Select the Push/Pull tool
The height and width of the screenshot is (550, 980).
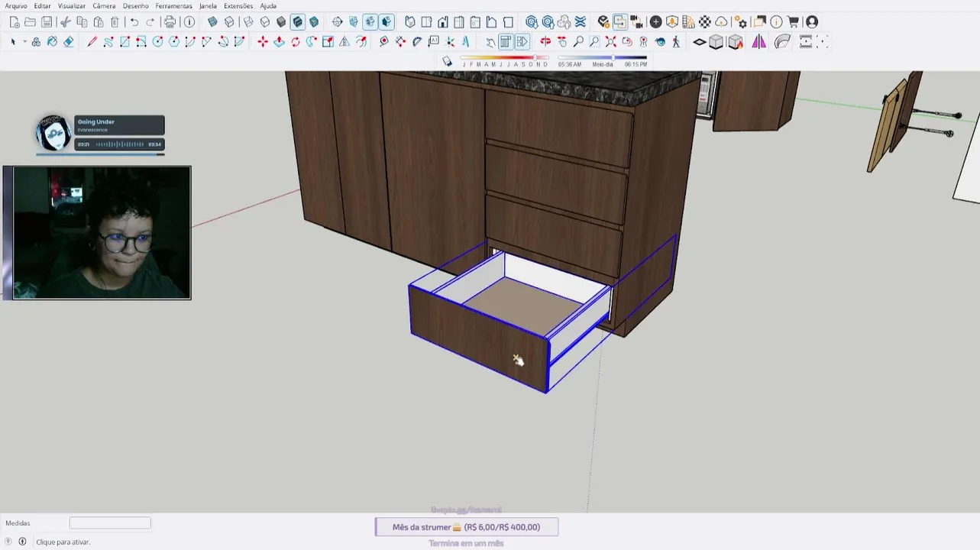coord(279,42)
